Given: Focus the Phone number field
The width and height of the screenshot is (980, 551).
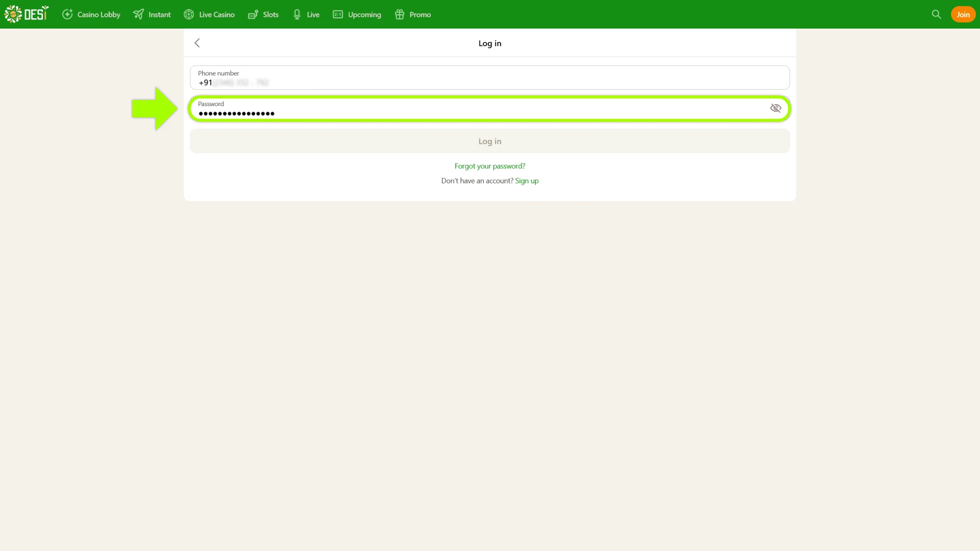Looking at the screenshot, I should pyautogui.click(x=489, y=78).
